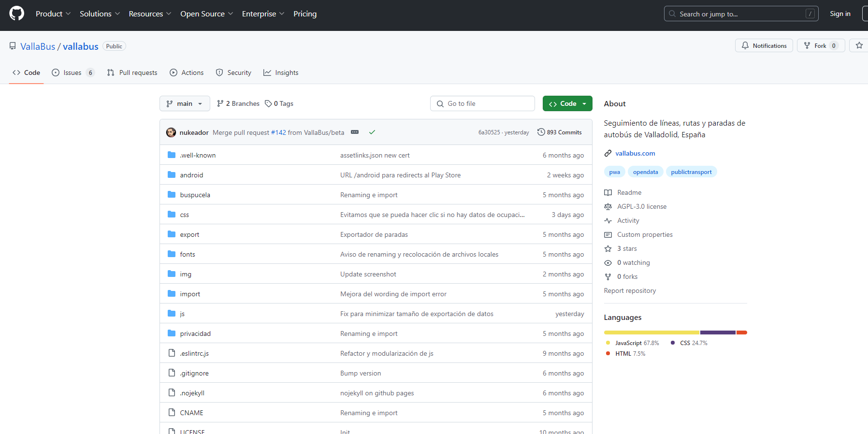This screenshot has width=868, height=434.
Task: Open the green Code dropdown button
Action: (567, 103)
